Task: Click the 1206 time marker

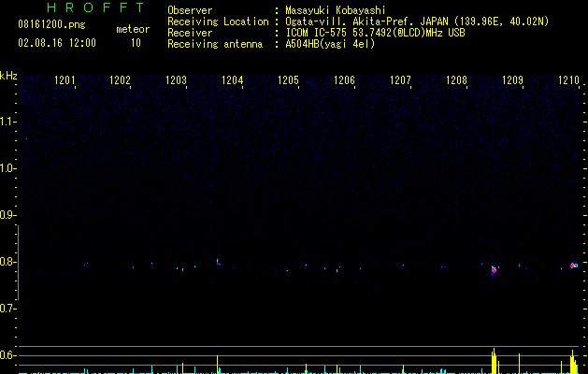Action: tap(344, 80)
